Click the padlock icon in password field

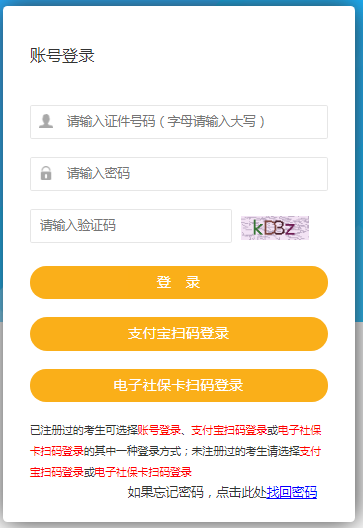point(46,173)
